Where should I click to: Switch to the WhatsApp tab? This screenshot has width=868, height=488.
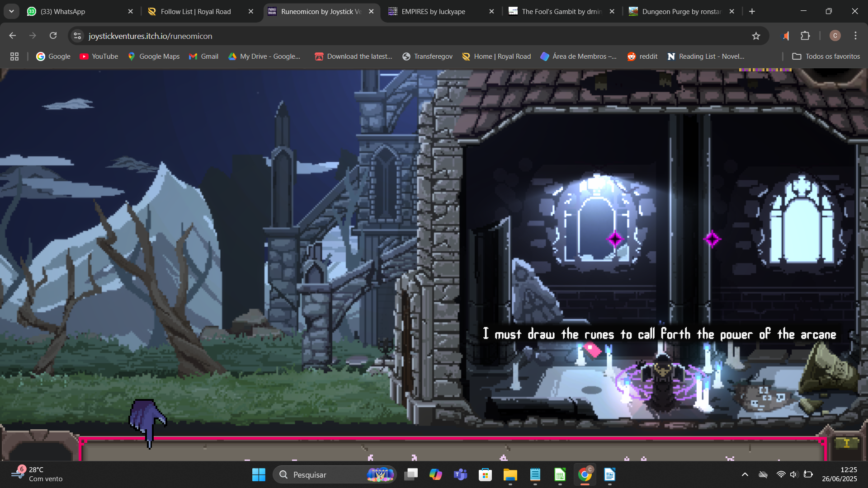tap(80, 12)
